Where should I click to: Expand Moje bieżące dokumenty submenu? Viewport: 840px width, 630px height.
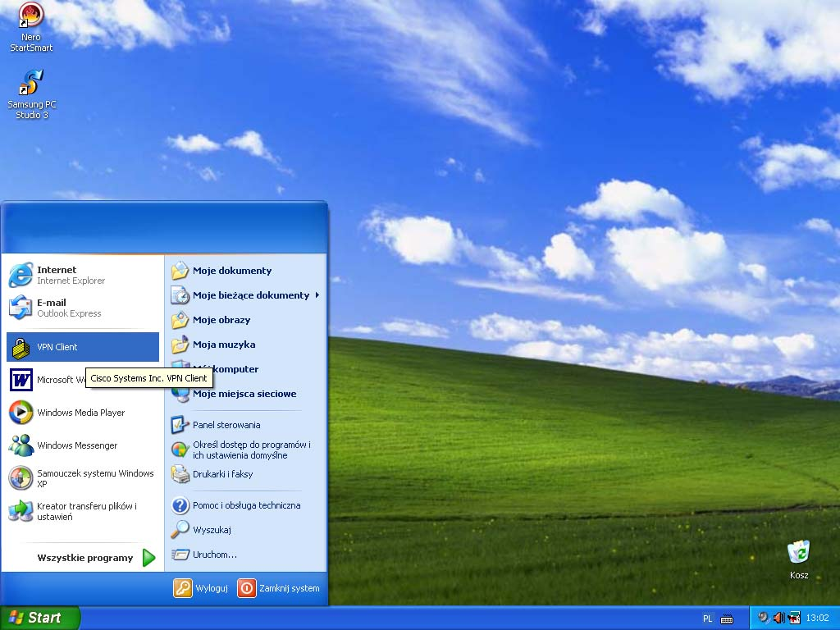244,295
